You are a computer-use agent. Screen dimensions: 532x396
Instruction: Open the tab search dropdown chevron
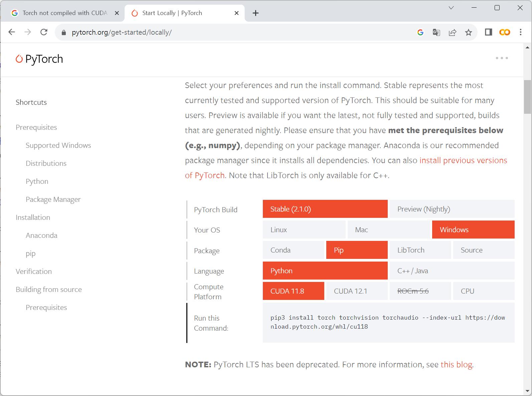pyautogui.click(x=451, y=8)
